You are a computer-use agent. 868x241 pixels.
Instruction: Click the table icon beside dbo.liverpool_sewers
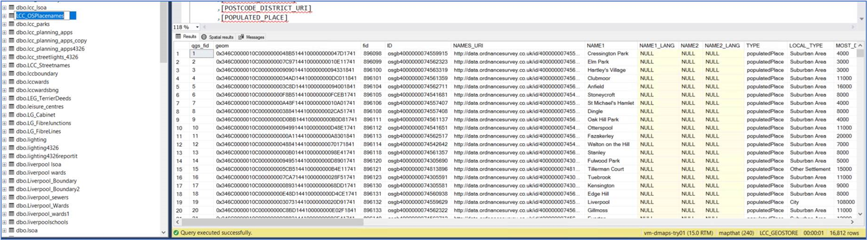(x=11, y=198)
